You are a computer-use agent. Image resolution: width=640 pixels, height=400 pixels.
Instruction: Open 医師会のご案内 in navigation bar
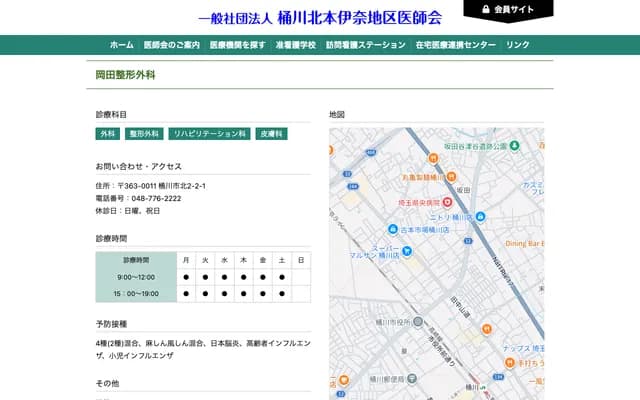(171, 45)
